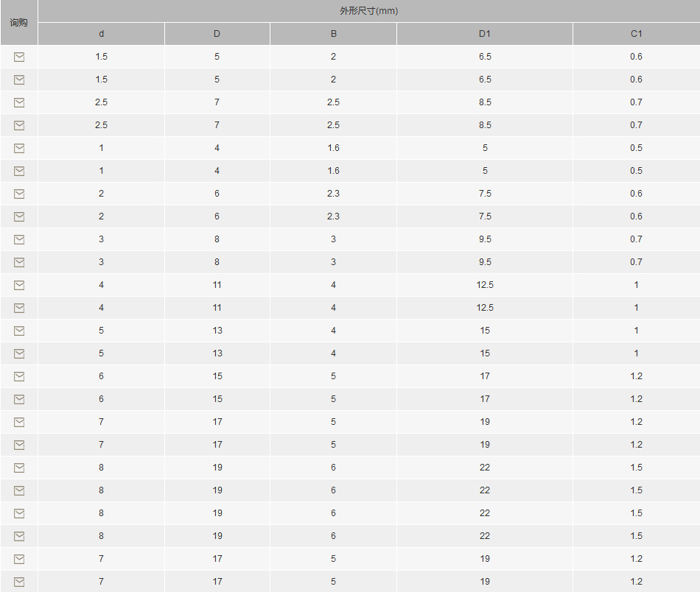Open the inquiry envelope in the second D=15 row

point(19,399)
